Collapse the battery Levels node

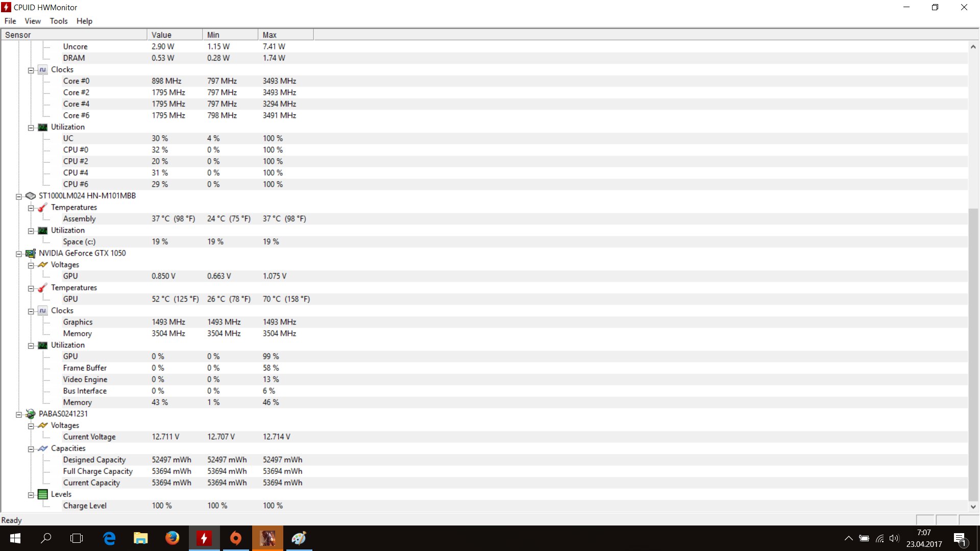pos(31,495)
